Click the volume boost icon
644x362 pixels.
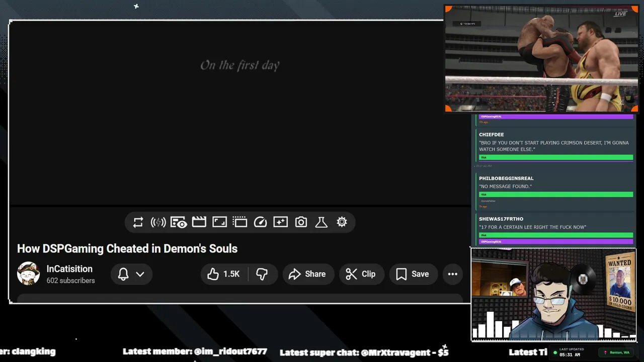click(x=158, y=222)
